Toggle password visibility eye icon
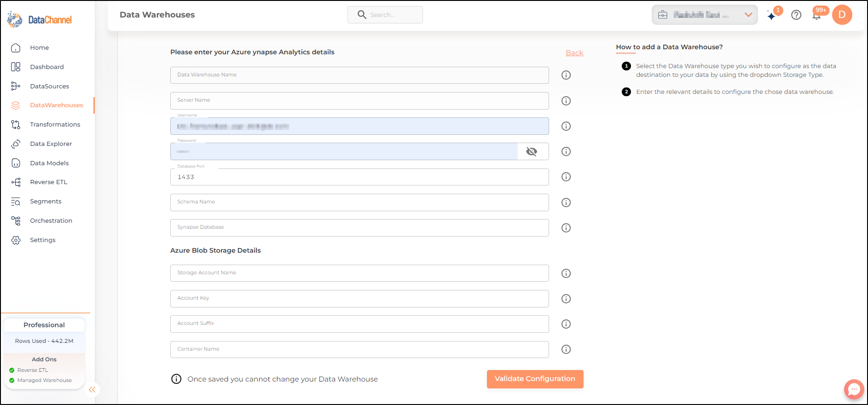The height and width of the screenshot is (405, 868). pos(532,151)
